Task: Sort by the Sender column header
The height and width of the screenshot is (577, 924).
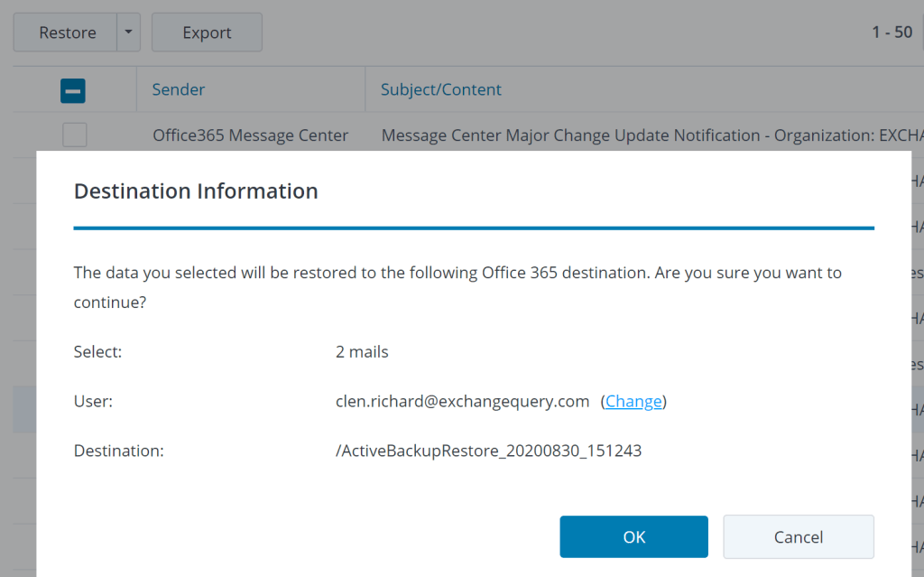Action: coord(179,89)
